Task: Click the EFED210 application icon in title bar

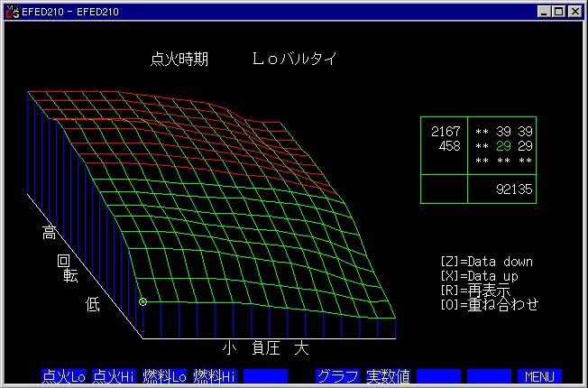Action: (x=10, y=11)
